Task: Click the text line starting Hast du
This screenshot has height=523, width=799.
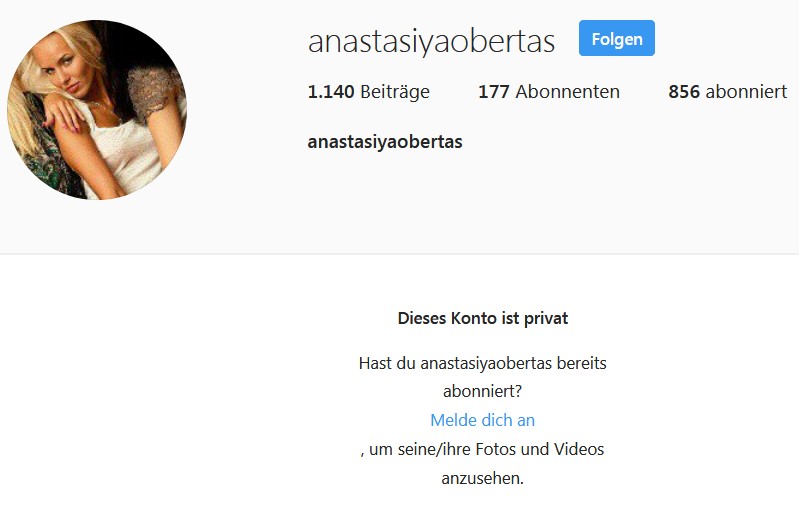Action: [x=483, y=363]
